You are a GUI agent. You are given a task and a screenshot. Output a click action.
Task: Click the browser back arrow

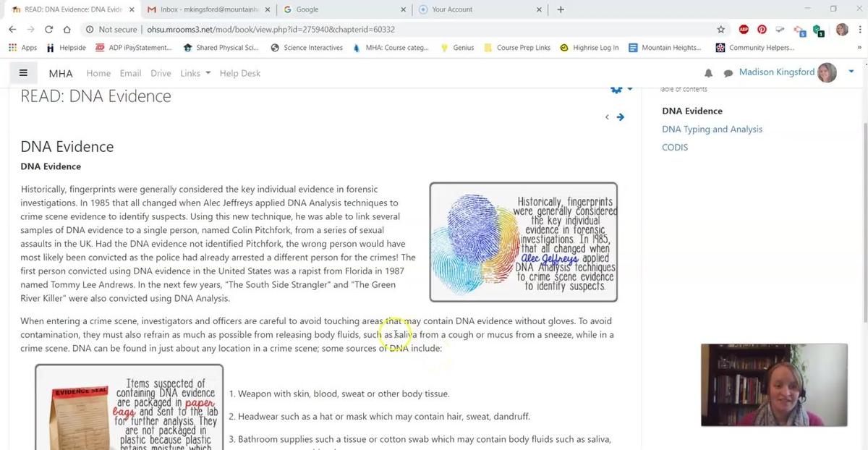pyautogui.click(x=12, y=29)
